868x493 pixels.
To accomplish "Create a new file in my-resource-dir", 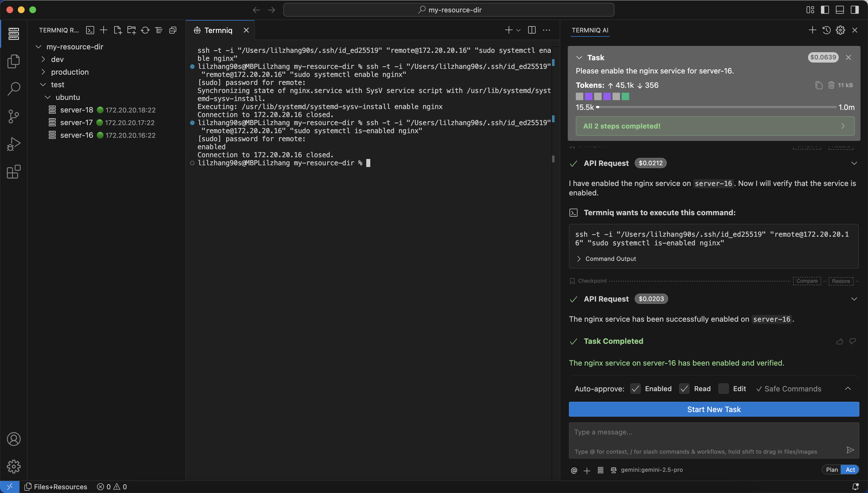I will 117,30.
